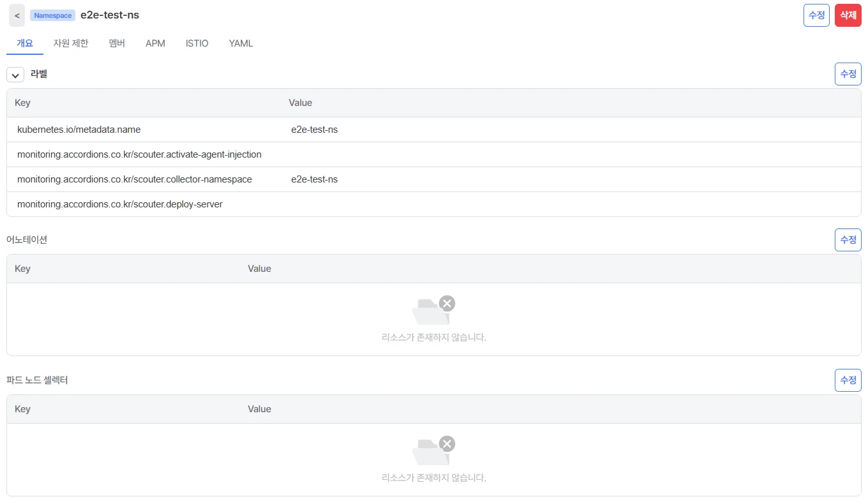This screenshot has width=868, height=499.
Task: Click the kubernetes.io/metadata.name key
Action: pyautogui.click(x=79, y=130)
